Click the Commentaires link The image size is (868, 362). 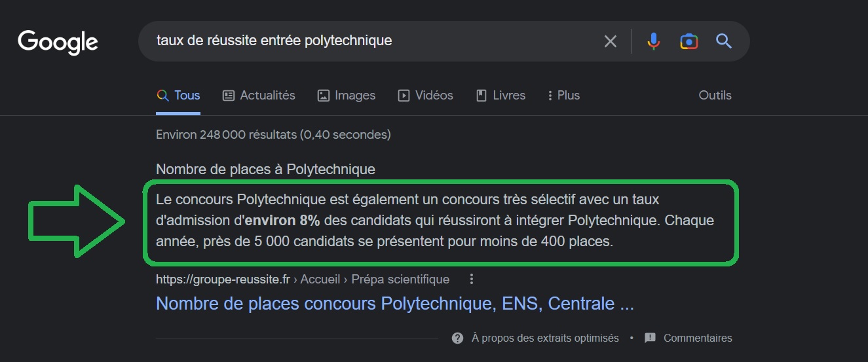pyautogui.click(x=698, y=338)
